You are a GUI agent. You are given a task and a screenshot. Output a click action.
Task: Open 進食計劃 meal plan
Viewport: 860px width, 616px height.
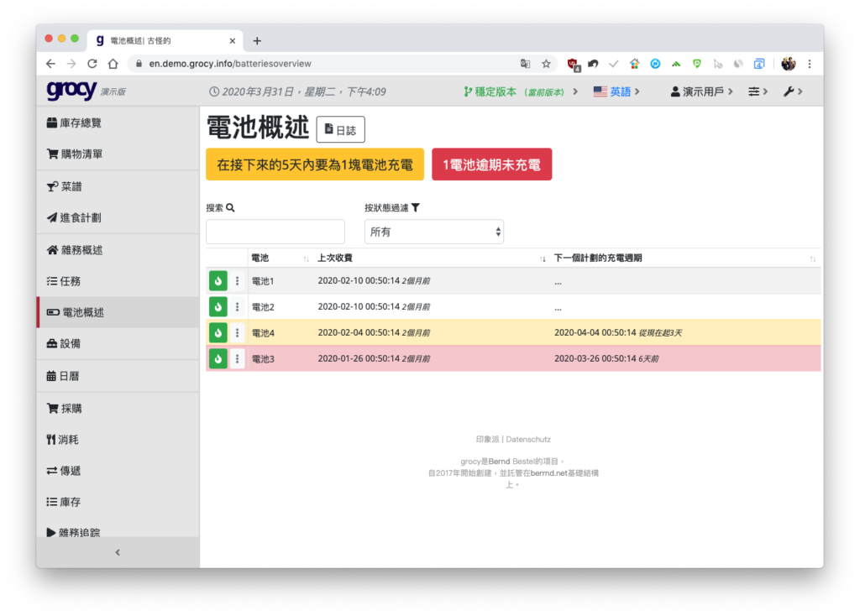coord(118,217)
